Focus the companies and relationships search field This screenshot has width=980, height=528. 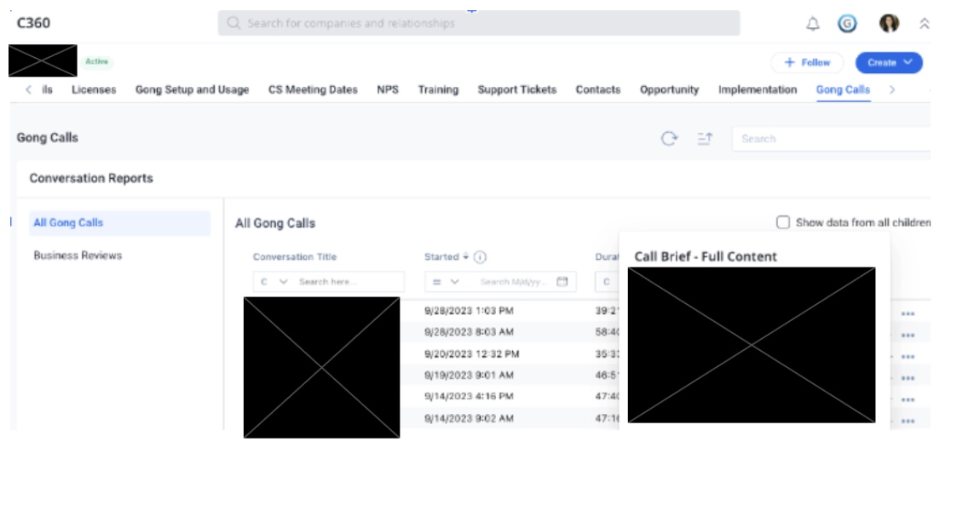coord(479,23)
